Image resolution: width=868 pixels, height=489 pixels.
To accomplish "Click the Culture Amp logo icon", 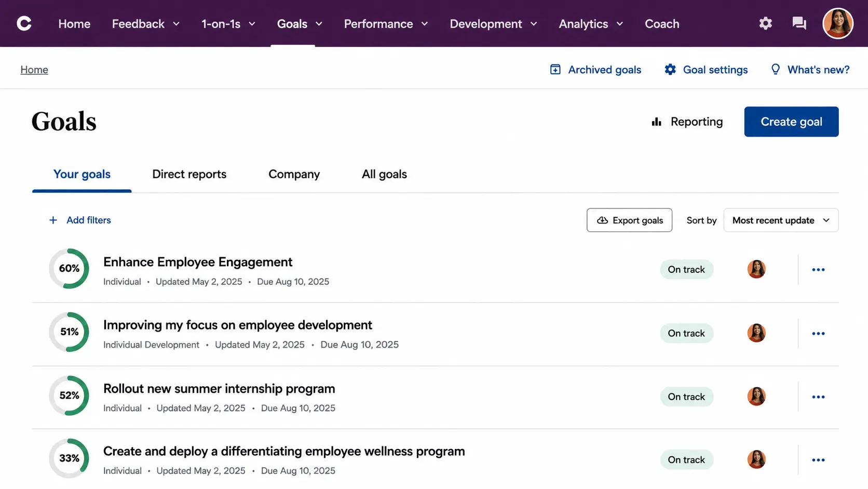I will 24,23.
